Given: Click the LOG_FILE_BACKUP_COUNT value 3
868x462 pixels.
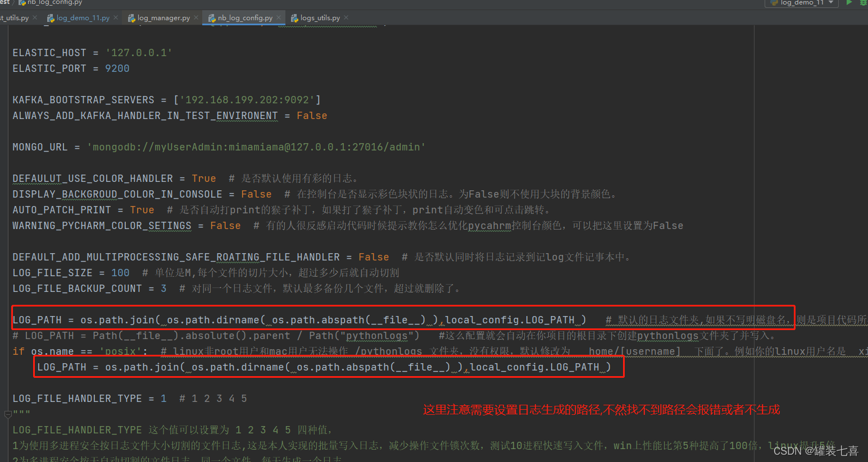Looking at the screenshot, I should point(163,289).
